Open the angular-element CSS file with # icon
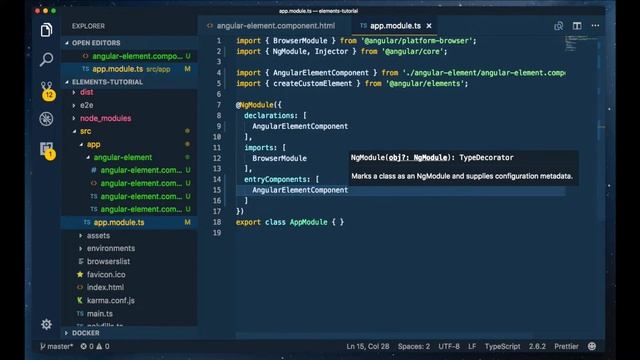This screenshot has height=360, width=640. [x=129, y=170]
